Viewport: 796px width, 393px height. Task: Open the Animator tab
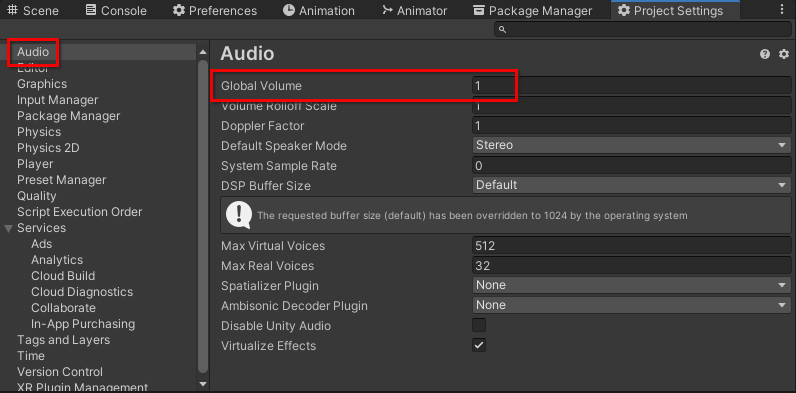tap(415, 10)
